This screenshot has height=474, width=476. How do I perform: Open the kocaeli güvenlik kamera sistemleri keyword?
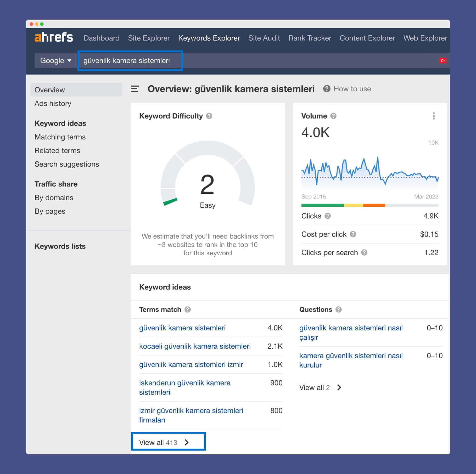pos(195,346)
